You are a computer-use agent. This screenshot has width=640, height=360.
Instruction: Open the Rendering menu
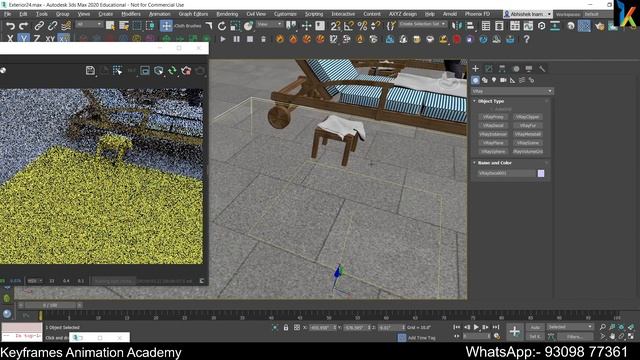point(227,14)
